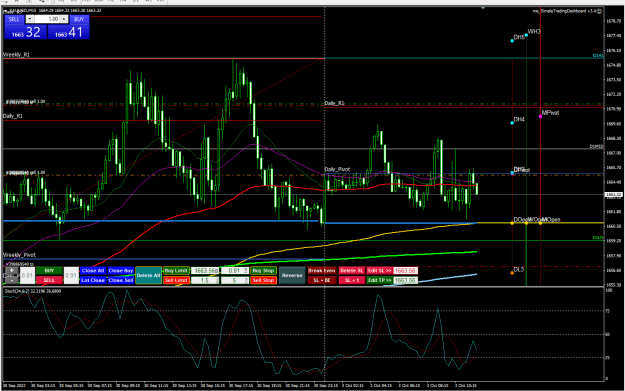Increase volume with one-click panel up arrow
The image size is (625, 391).
[64, 19]
